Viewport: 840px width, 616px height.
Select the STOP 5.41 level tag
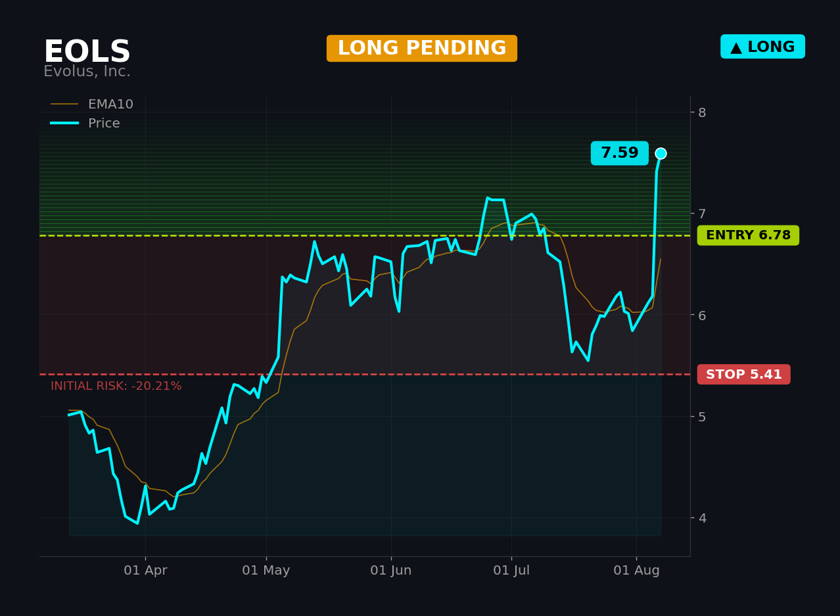744,375
